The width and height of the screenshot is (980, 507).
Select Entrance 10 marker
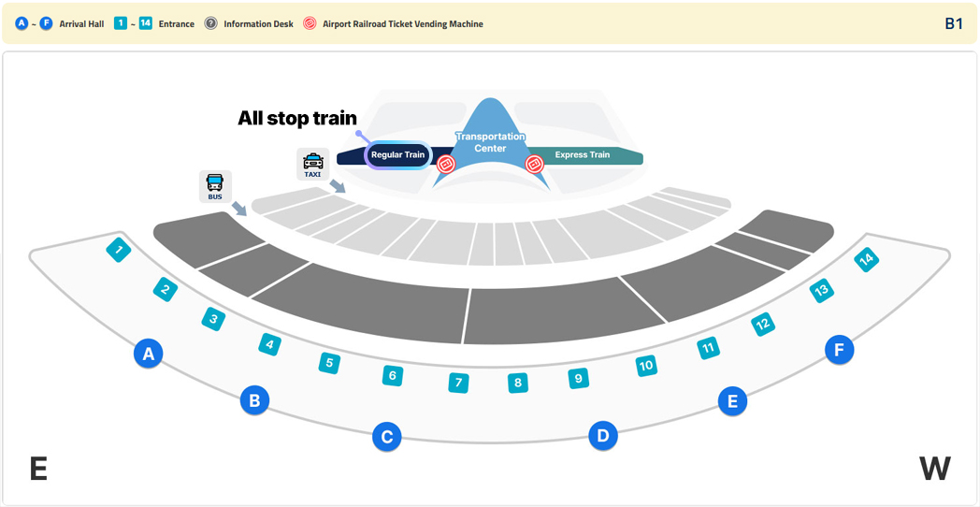(645, 366)
